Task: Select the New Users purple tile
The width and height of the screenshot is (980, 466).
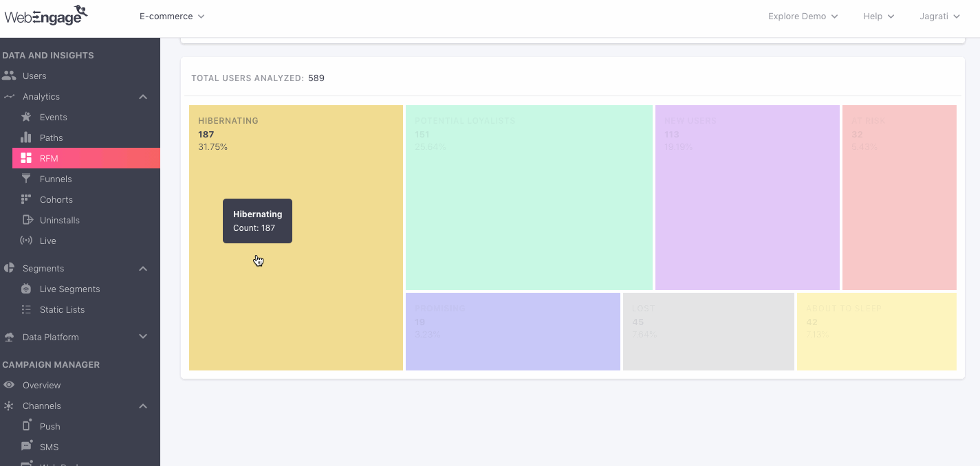Action: pos(748,197)
